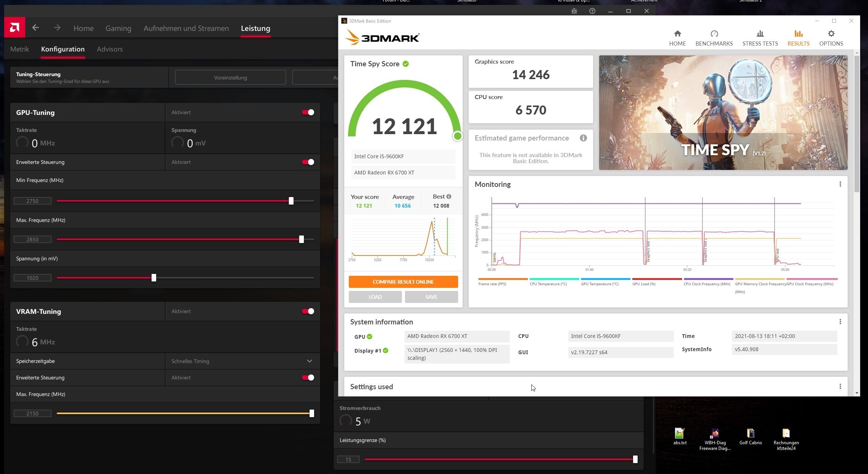Switch to the Home tab
The image size is (868, 474).
point(83,28)
